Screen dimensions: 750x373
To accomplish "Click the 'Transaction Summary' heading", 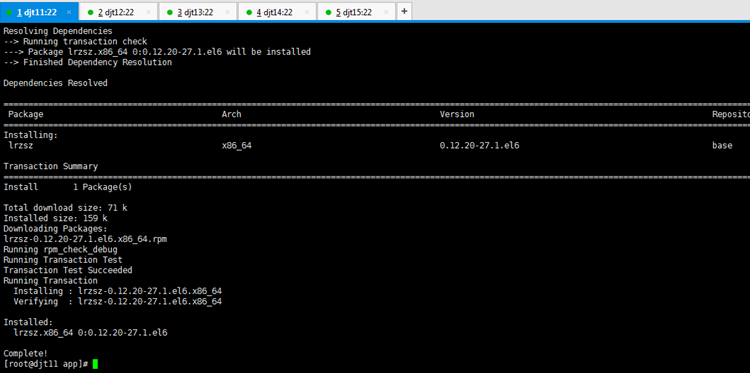I will pos(51,166).
